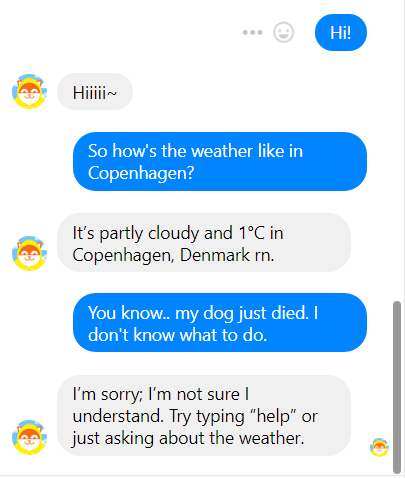Click bot avatar next to Hiiiii~ message

point(29,91)
